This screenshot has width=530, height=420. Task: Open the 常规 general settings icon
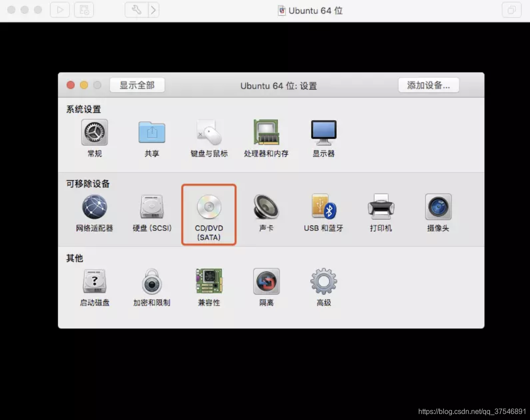95,132
